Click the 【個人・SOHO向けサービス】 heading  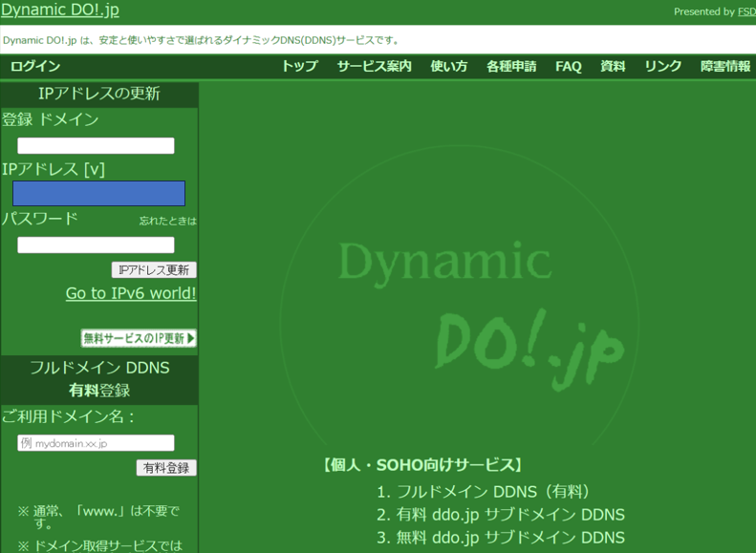[422, 465]
